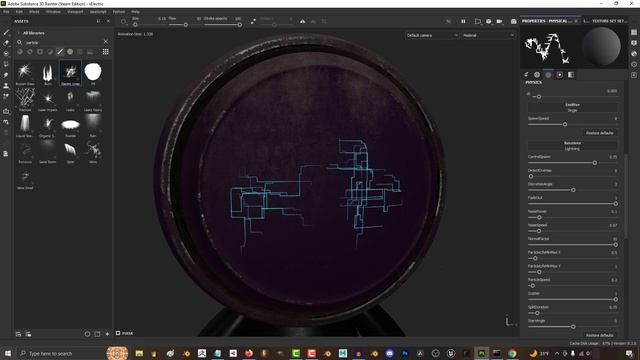Image resolution: width=640 pixels, height=360 pixels.
Task: Adjust the Stroke opacity slider
Action: (222, 25)
